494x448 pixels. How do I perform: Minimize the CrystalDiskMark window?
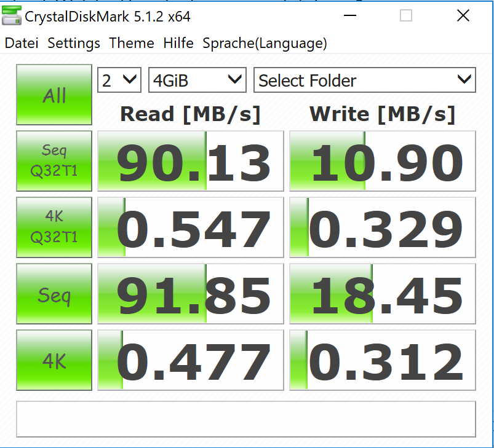349,15
